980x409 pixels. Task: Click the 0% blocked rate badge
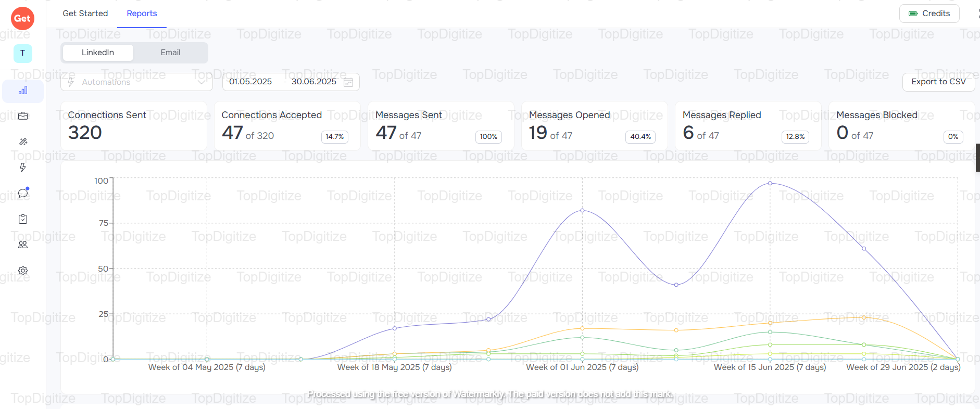953,137
